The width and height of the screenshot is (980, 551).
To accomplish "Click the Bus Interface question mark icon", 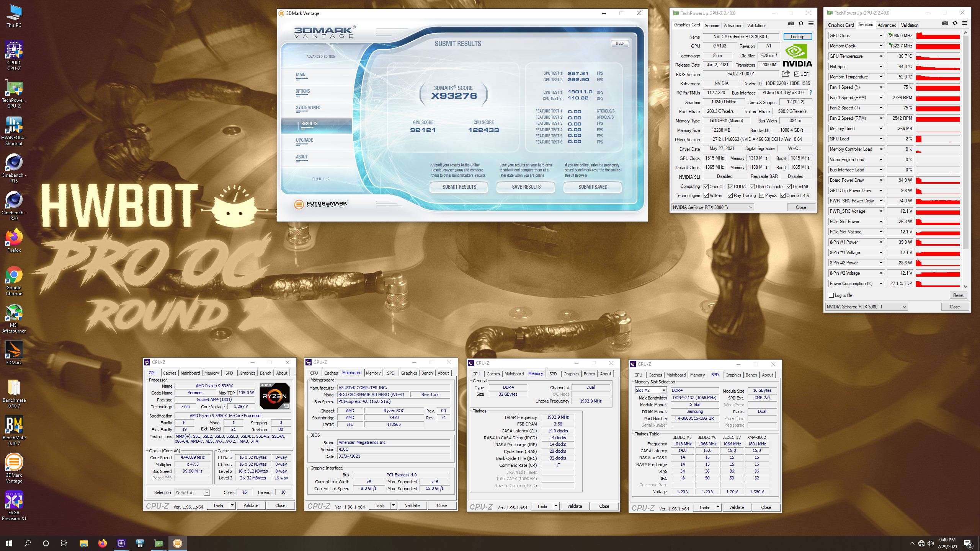I will point(811,93).
